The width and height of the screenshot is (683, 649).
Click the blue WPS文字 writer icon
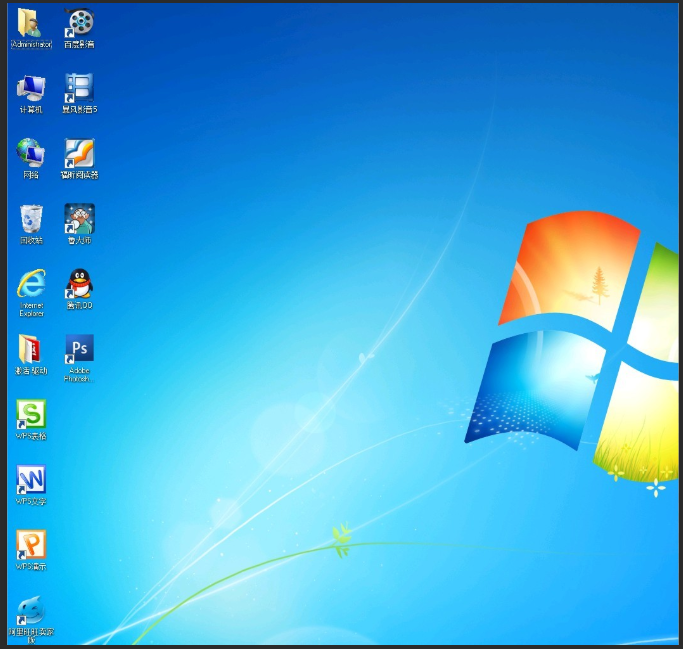pyautogui.click(x=31, y=480)
